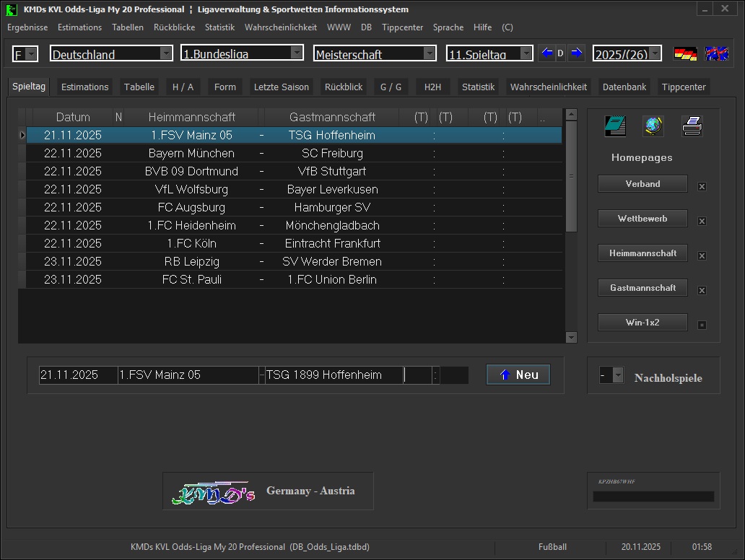Screen dimensions: 745x560
Task: Open the Deutschland country dropdown
Action: 166,53
